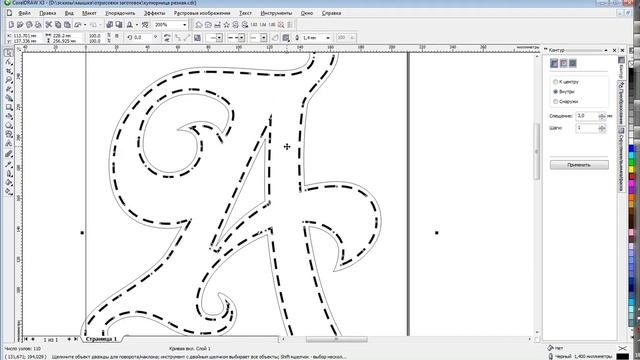
Task: Click the New document icon
Action: point(11,25)
